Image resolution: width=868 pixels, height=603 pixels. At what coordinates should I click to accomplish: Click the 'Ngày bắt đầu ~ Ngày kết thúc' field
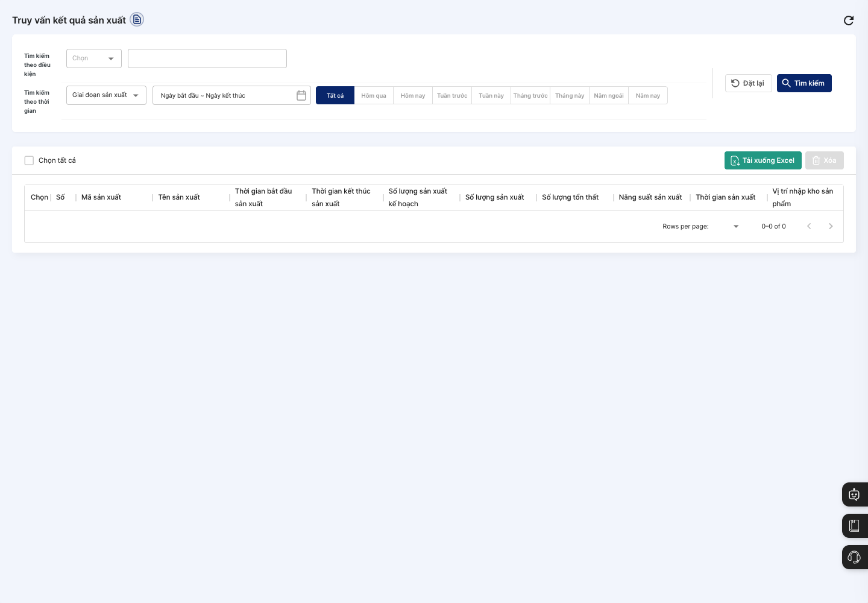tap(232, 95)
